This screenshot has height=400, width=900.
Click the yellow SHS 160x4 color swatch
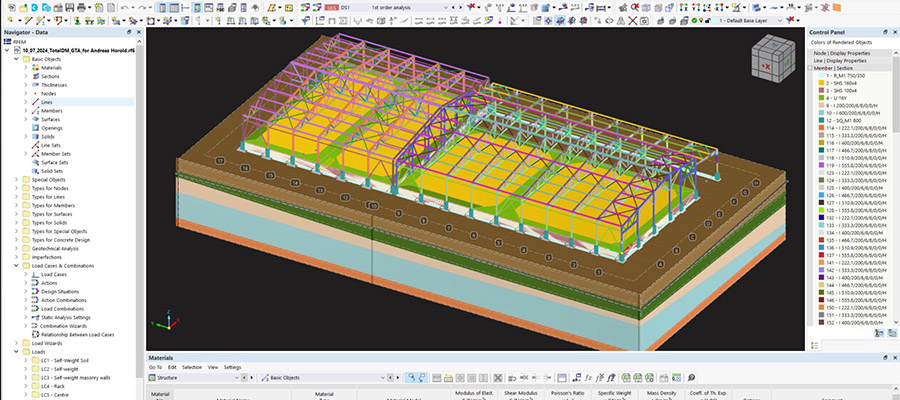coord(820,84)
